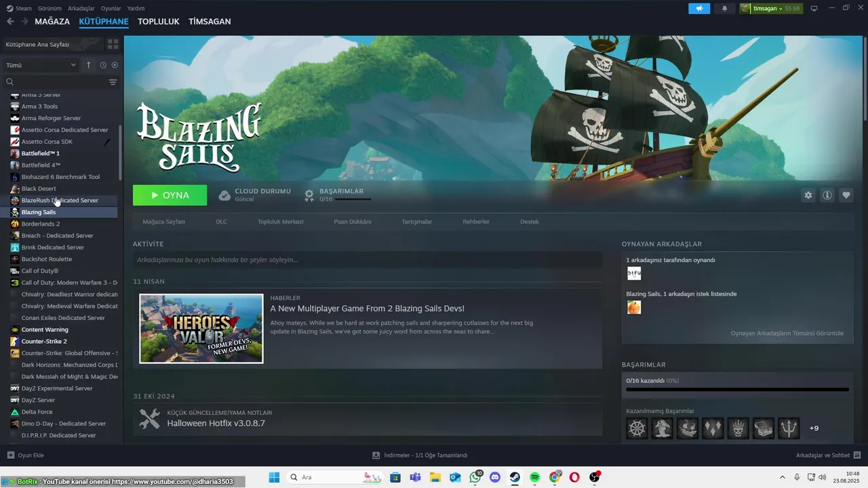Open the Oyunlar menu
The height and width of the screenshot is (488, 868).
(x=111, y=8)
